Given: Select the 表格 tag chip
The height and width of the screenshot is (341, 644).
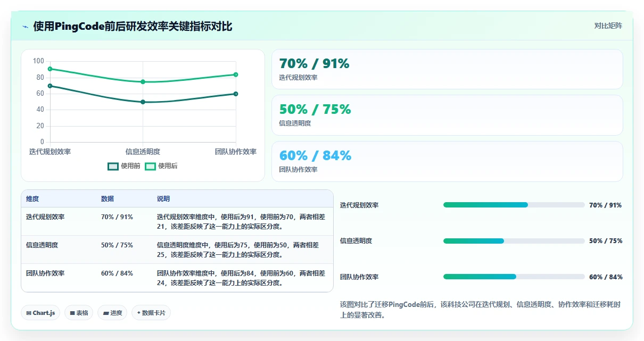Looking at the screenshot, I should coord(79,313).
